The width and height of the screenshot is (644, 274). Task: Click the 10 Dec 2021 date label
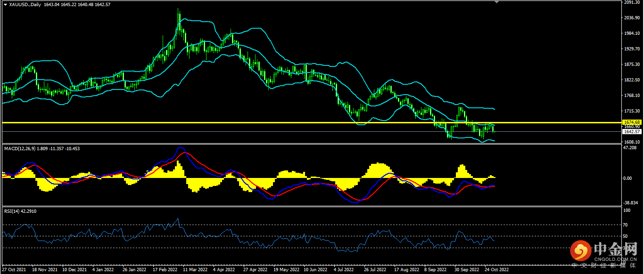74,270
